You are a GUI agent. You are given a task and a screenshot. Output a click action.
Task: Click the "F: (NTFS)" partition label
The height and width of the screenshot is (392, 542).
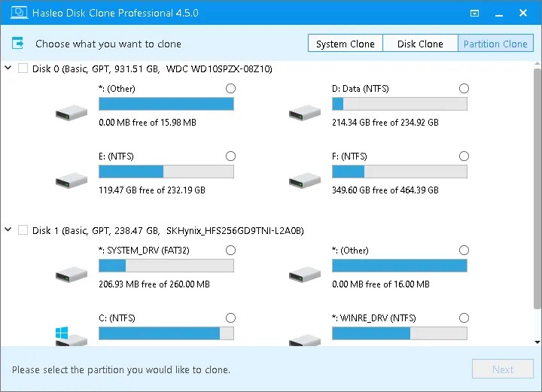coord(349,156)
